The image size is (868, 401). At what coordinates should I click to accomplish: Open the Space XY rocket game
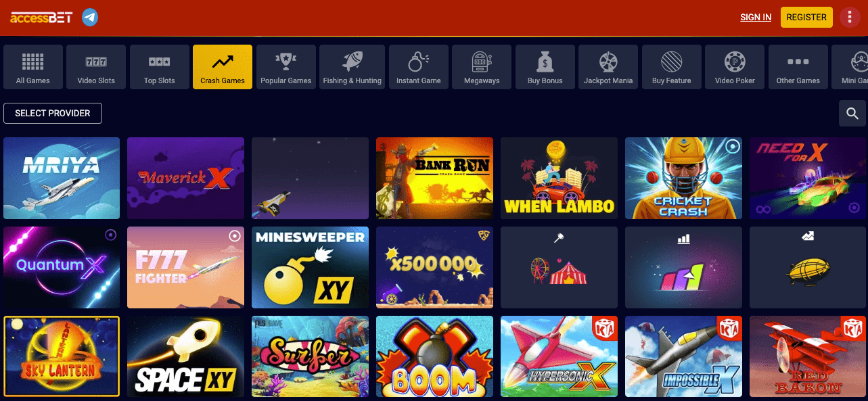[x=186, y=356]
